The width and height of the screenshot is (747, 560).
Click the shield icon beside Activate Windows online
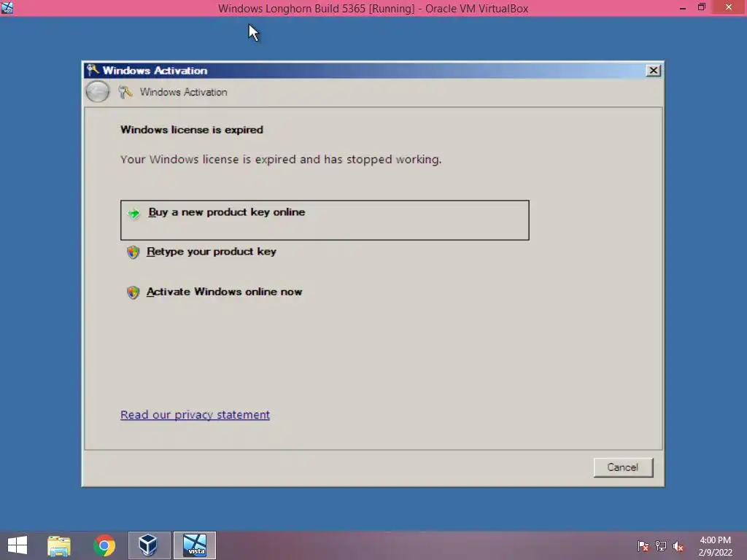tap(133, 292)
